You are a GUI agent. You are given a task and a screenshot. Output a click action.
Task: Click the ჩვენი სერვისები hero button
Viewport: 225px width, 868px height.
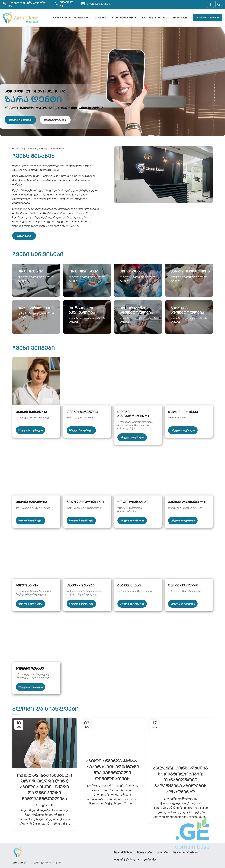pyautogui.click(x=55, y=120)
